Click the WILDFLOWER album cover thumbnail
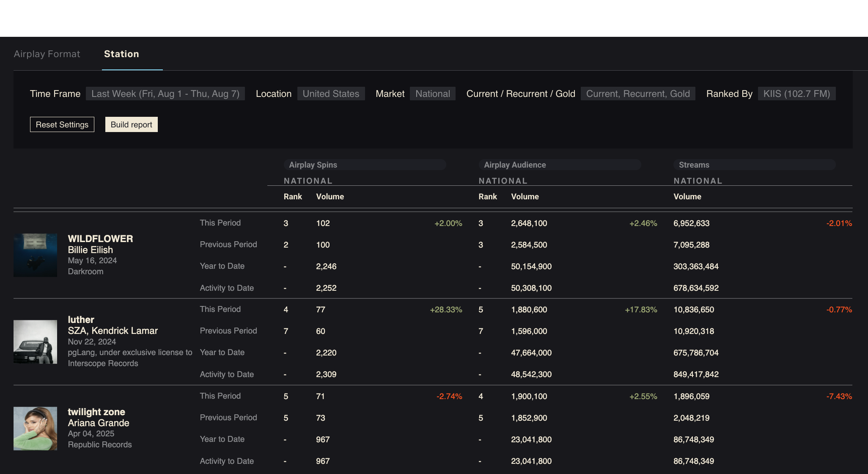This screenshot has width=868, height=474. click(x=35, y=255)
